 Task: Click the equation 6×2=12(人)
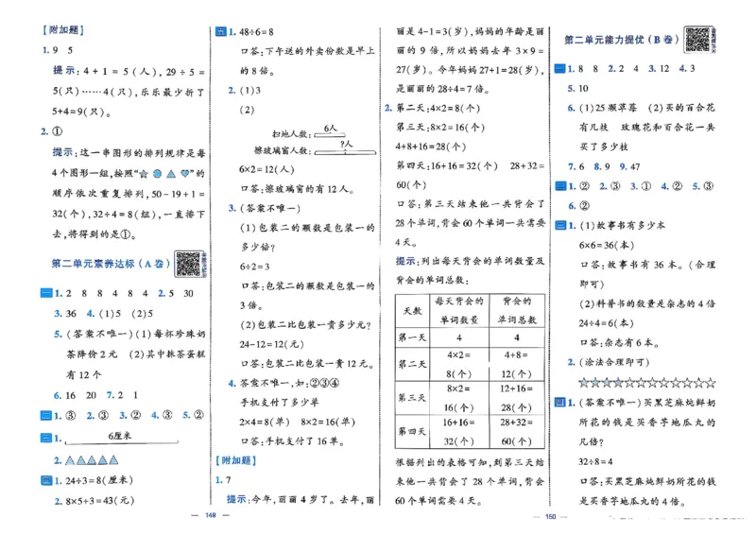coord(266,169)
